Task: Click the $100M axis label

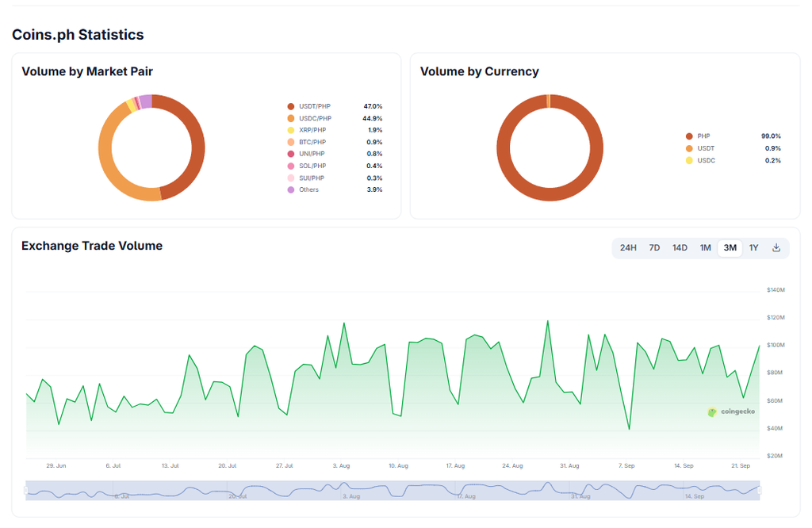Action: pyautogui.click(x=776, y=346)
